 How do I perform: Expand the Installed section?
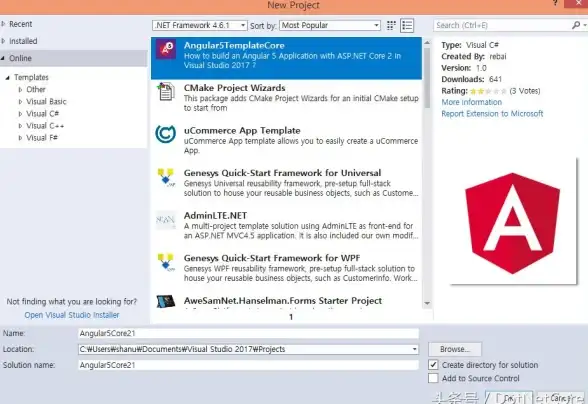[x=3, y=41]
